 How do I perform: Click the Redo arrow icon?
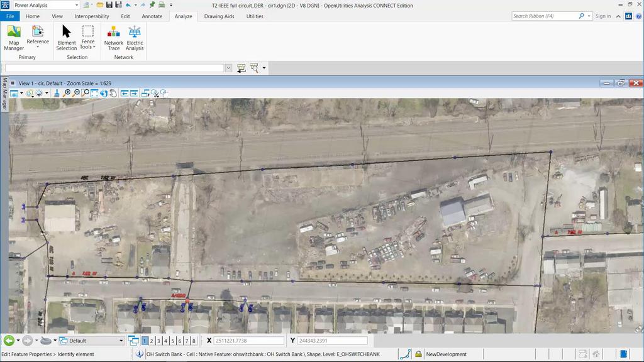click(143, 5)
